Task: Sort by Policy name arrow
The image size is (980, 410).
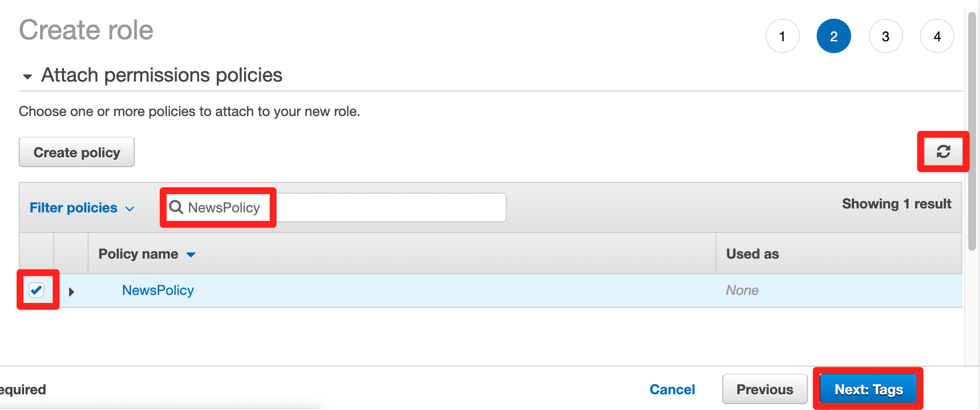Action: (191, 255)
